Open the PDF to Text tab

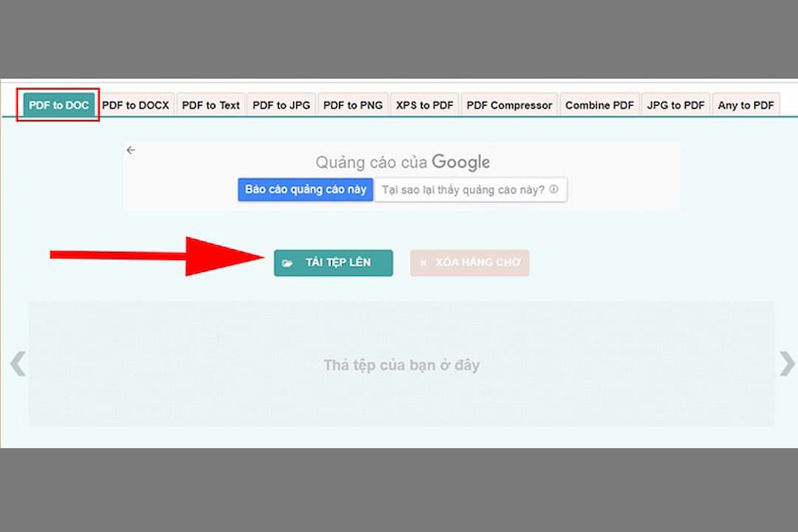[211, 105]
